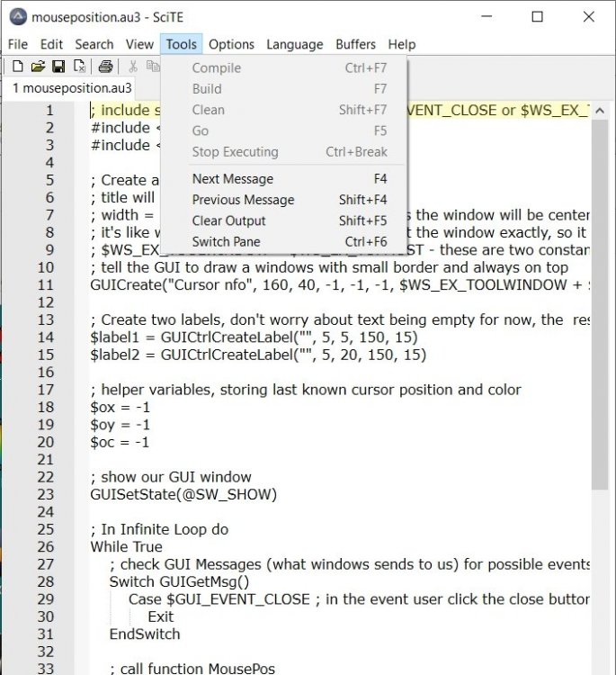This screenshot has height=675, width=616.
Task: Click the EndSwitch line
Action: 145,634
